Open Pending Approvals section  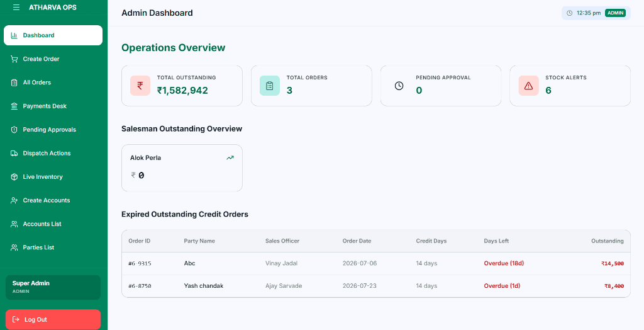point(53,130)
